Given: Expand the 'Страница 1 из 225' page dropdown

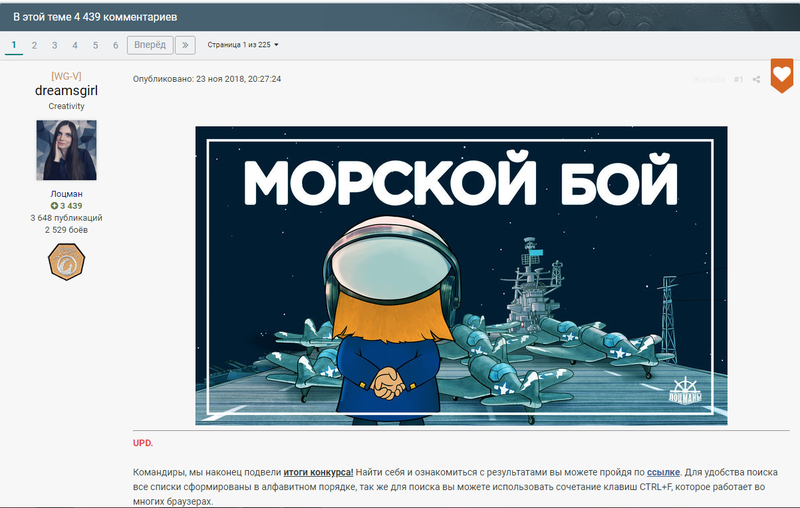Looking at the screenshot, I should pyautogui.click(x=243, y=45).
